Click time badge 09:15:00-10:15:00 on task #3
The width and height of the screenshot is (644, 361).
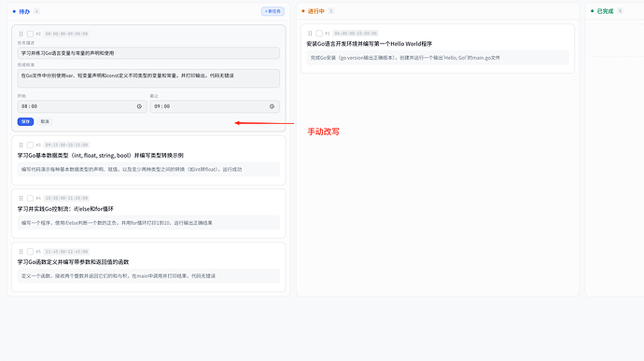(66, 145)
